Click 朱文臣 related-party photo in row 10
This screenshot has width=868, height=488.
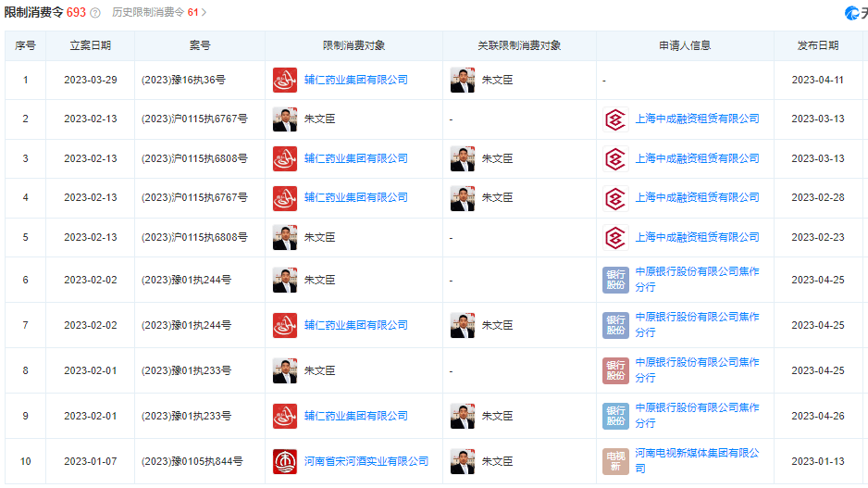[463, 461]
